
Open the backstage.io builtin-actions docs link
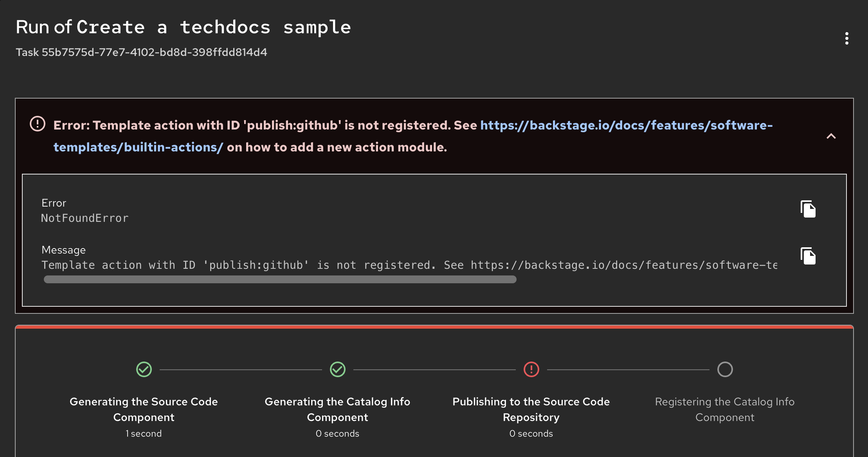click(x=626, y=125)
